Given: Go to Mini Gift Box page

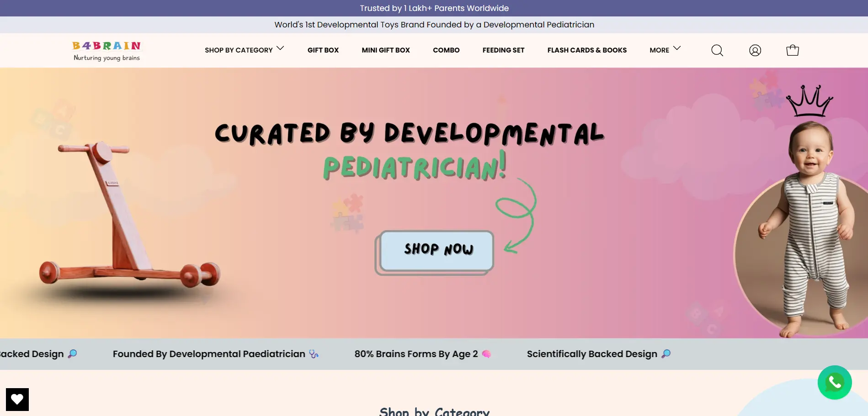Looking at the screenshot, I should [385, 50].
